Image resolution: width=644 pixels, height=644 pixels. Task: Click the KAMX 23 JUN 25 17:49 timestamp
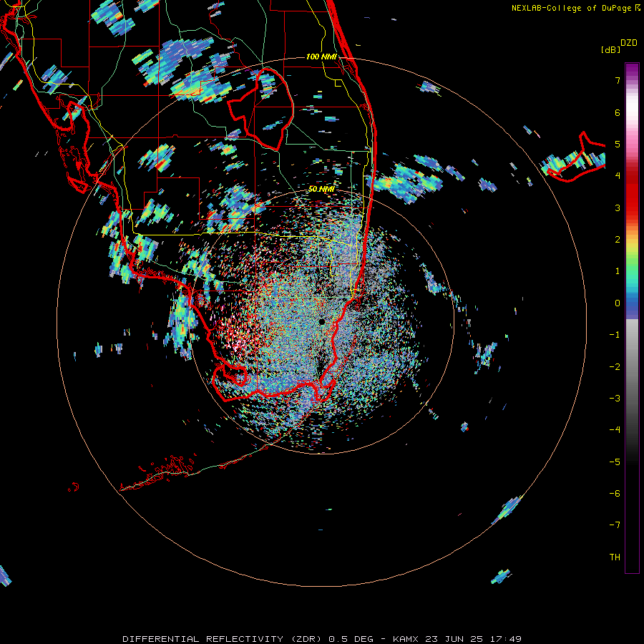pyautogui.click(x=457, y=639)
